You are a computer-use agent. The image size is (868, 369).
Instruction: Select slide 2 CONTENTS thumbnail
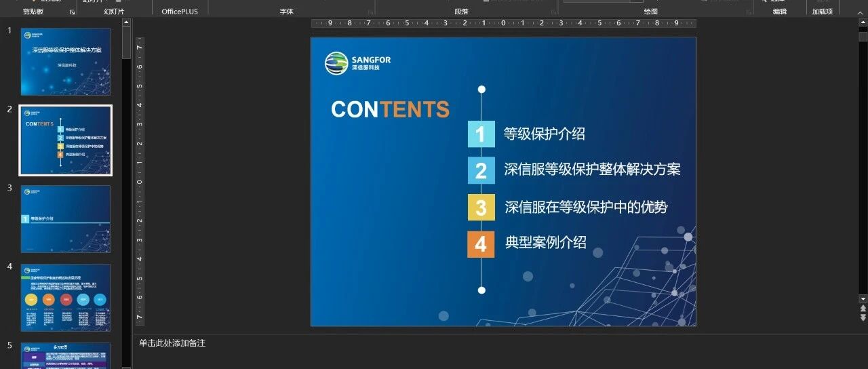(66, 140)
